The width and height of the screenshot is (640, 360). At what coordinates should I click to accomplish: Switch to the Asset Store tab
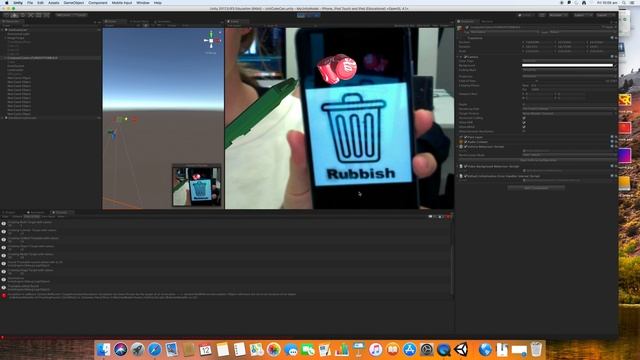pos(140,21)
